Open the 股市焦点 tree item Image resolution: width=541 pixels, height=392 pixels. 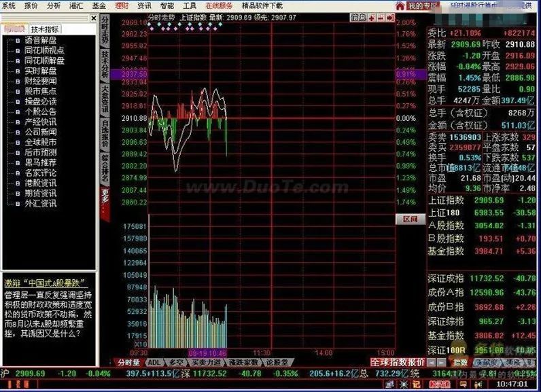coord(40,91)
